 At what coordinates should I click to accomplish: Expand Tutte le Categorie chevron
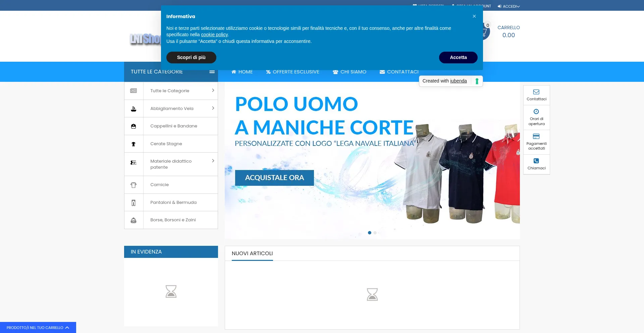pos(213,91)
